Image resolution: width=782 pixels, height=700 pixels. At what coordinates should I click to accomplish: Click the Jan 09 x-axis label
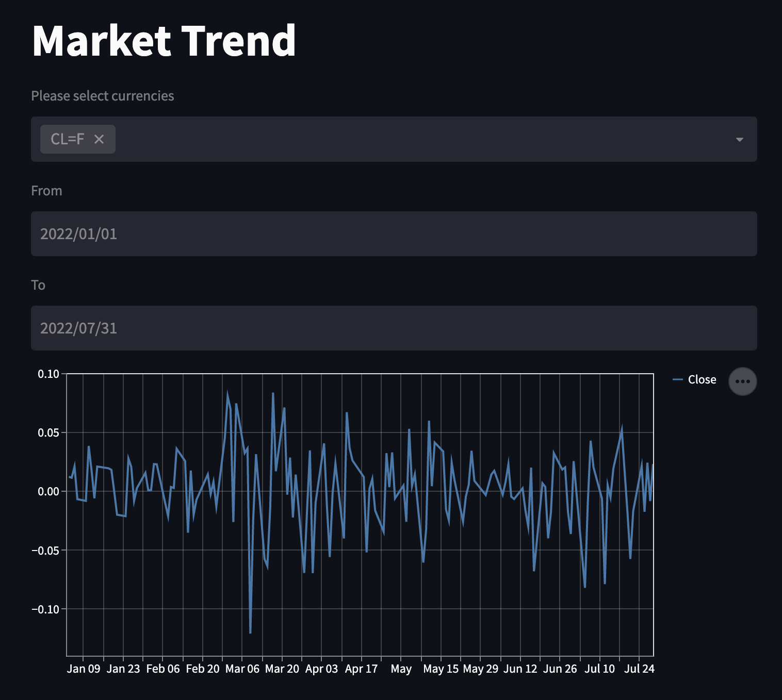click(x=84, y=669)
